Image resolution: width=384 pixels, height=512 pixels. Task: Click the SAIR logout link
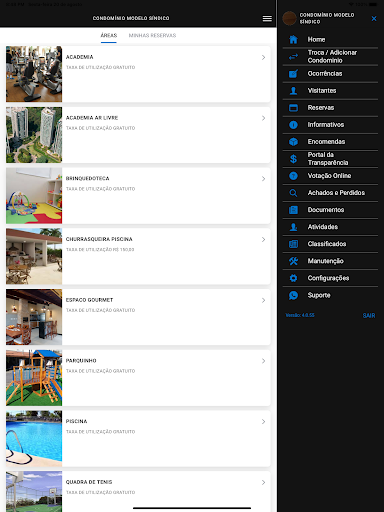coord(369,315)
